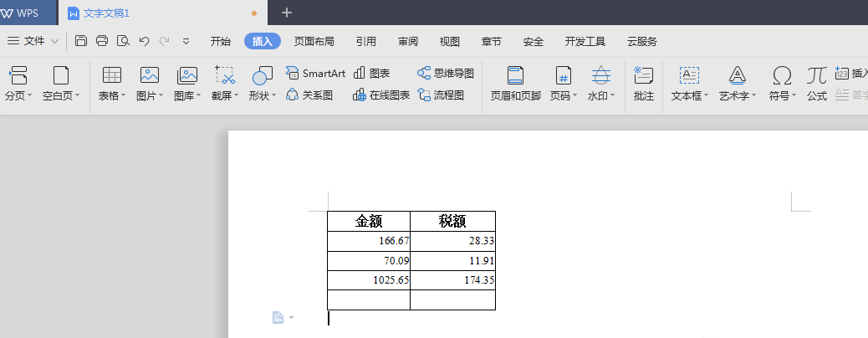
Task: Click the 在线图表 online chart button
Action: (381, 95)
